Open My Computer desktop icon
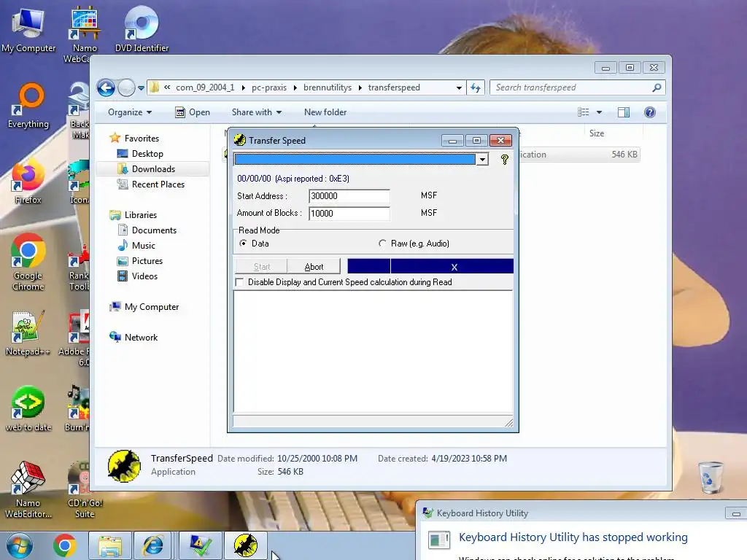747x560 pixels. pyautogui.click(x=28, y=29)
